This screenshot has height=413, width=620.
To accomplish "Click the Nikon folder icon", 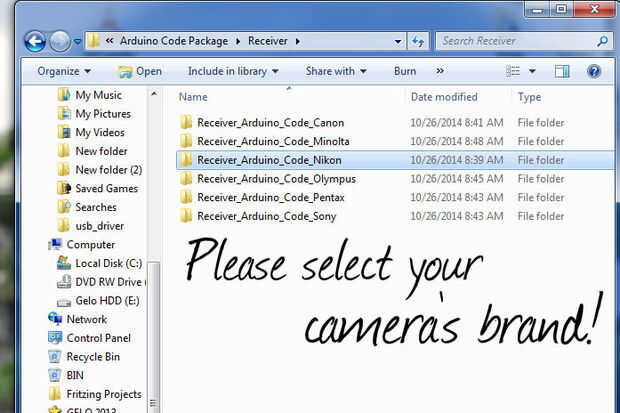I will tap(186, 159).
